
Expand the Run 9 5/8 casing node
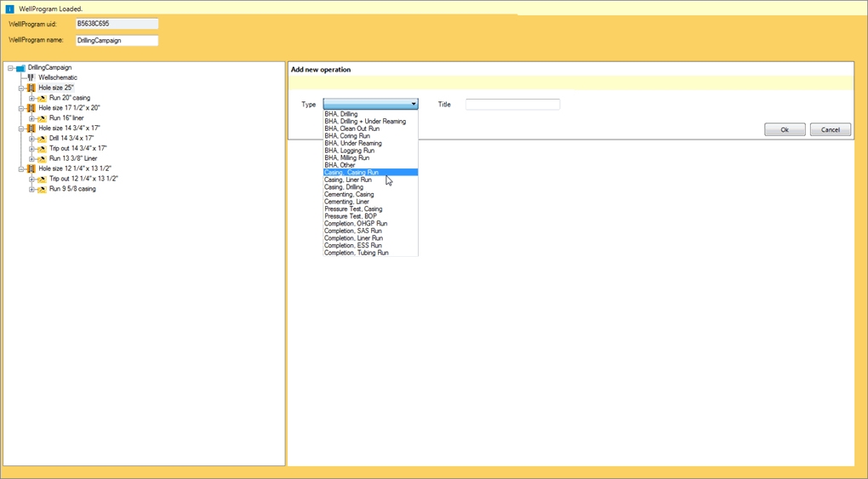(x=32, y=189)
